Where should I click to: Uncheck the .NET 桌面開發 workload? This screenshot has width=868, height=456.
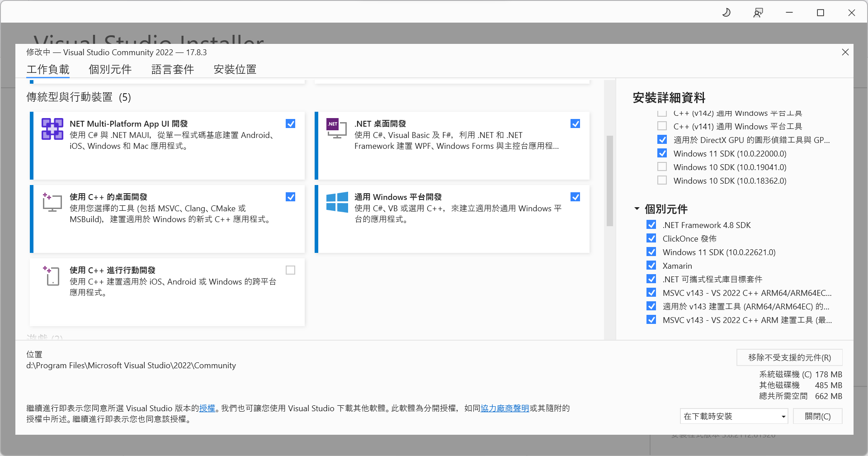(576, 123)
